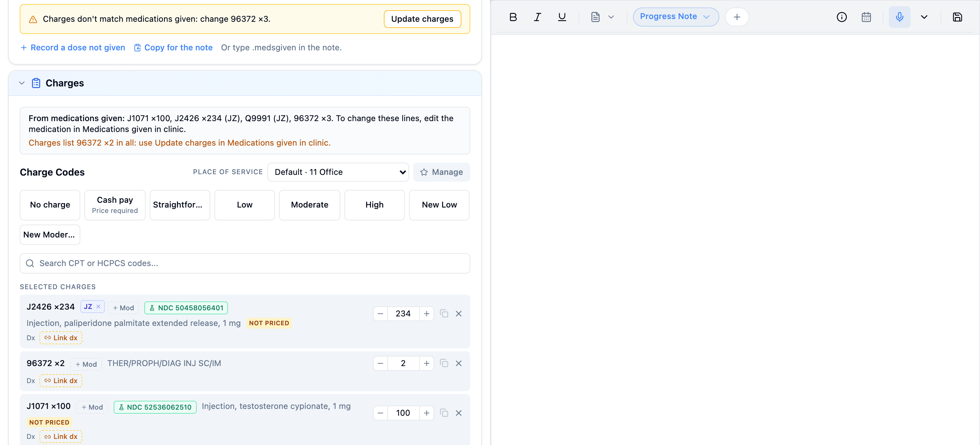This screenshot has height=445, width=980.
Task: Focus the Search CPT or HCPCS codes field
Action: (245, 263)
